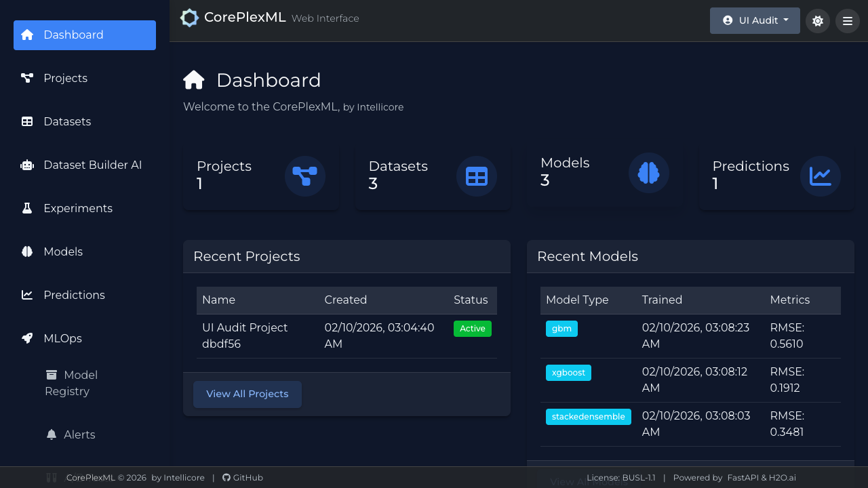Go to Predictions in the sidebar

tap(74, 295)
